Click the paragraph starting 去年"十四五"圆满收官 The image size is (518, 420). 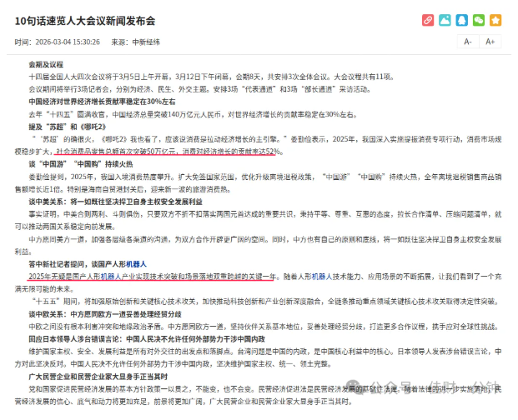pos(193,114)
